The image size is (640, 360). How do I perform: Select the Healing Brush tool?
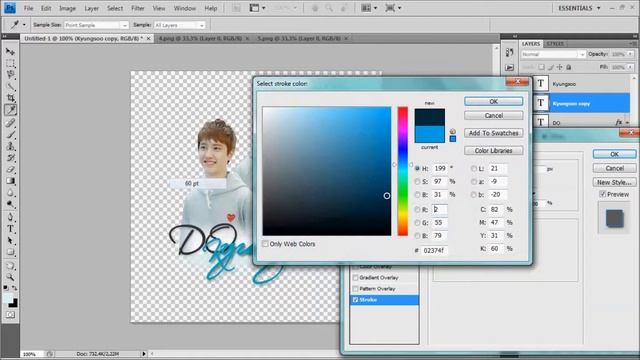(10, 122)
